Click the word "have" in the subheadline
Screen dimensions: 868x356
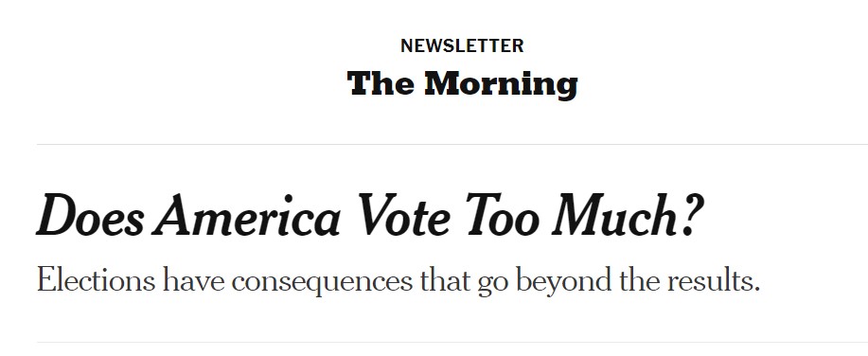193,280
